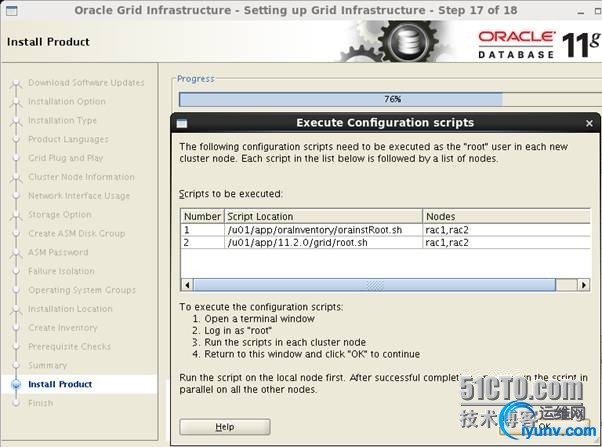602x447 pixels.
Task: Select the Create Inventory step
Action: tap(63, 327)
